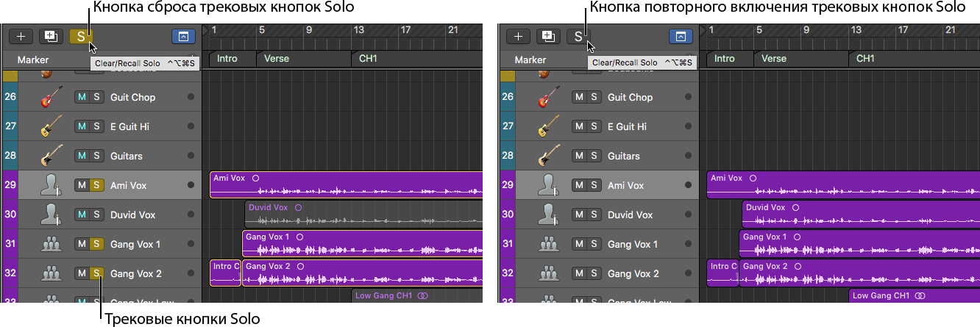This screenshot has height=327, width=980.
Task: Solo the Ami Vox track in right panel
Action: coord(593,185)
